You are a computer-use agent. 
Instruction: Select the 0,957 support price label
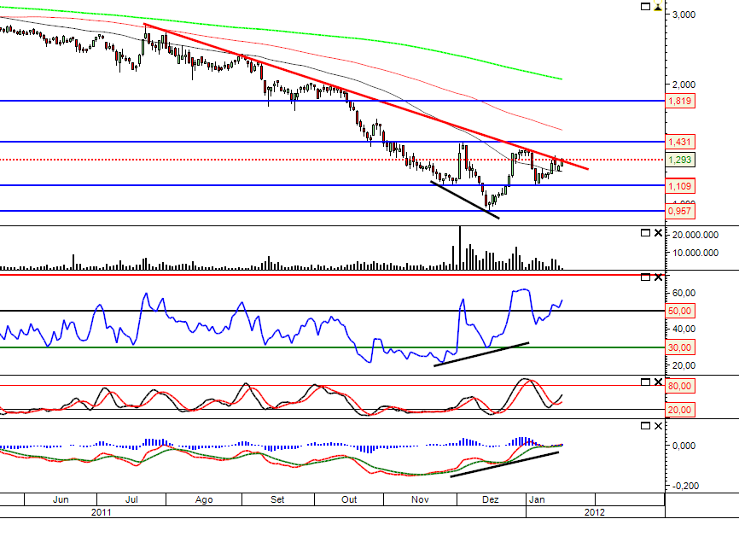(x=679, y=210)
